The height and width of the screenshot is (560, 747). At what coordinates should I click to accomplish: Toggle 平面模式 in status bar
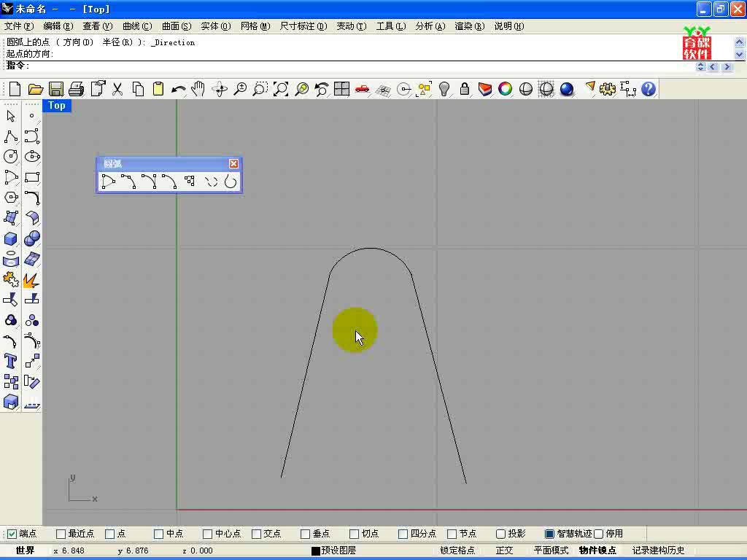point(551,551)
